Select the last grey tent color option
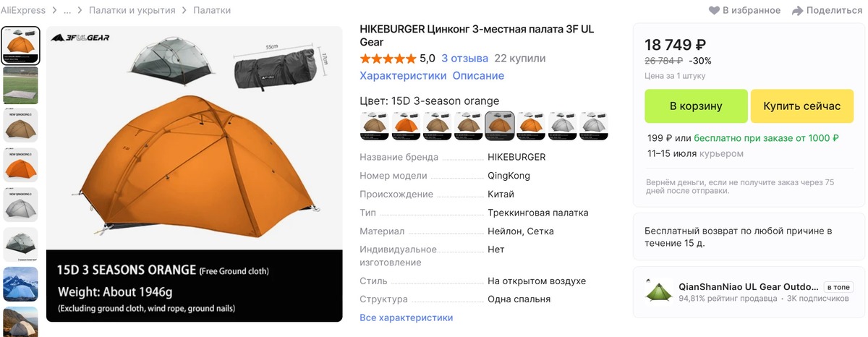This screenshot has width=868, height=337. (x=595, y=125)
